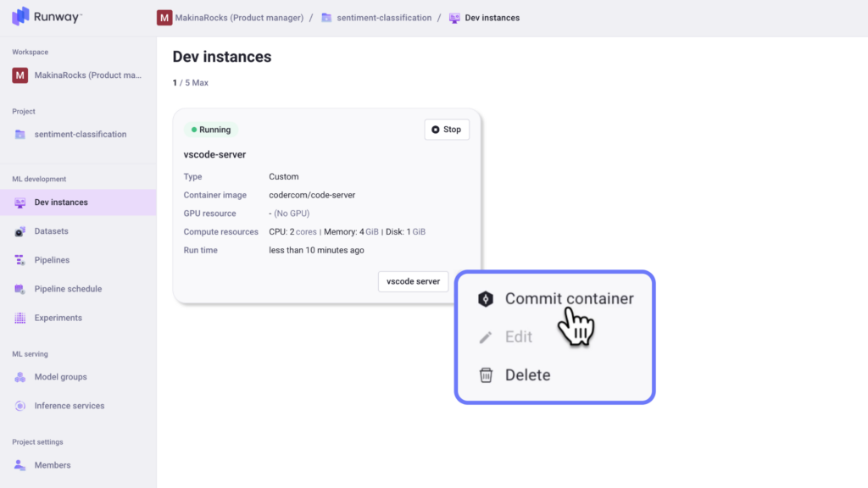Stop the running vscode-server instance
Screen dimensions: 868x488
tap(446, 130)
